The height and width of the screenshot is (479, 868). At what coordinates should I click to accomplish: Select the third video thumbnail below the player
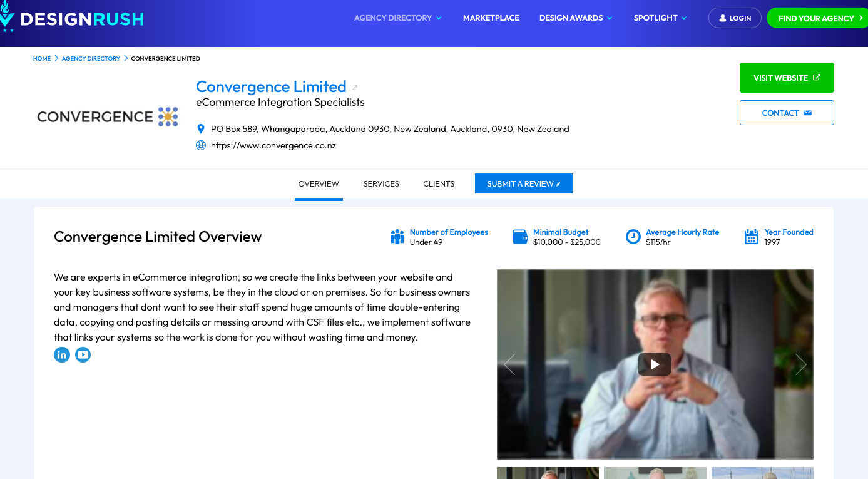click(762, 473)
